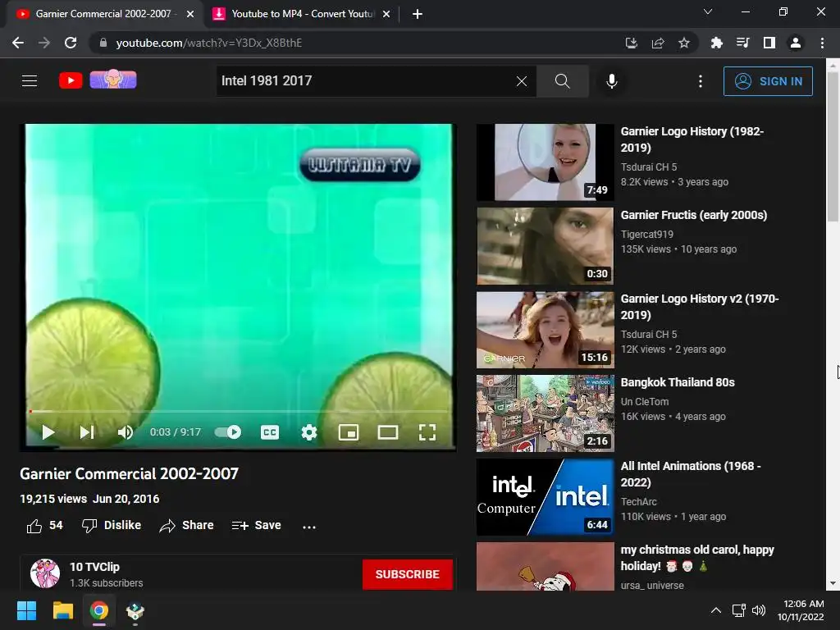Open YouTube settings three-dot menu
Screen dimensions: 840x630
coord(701,81)
